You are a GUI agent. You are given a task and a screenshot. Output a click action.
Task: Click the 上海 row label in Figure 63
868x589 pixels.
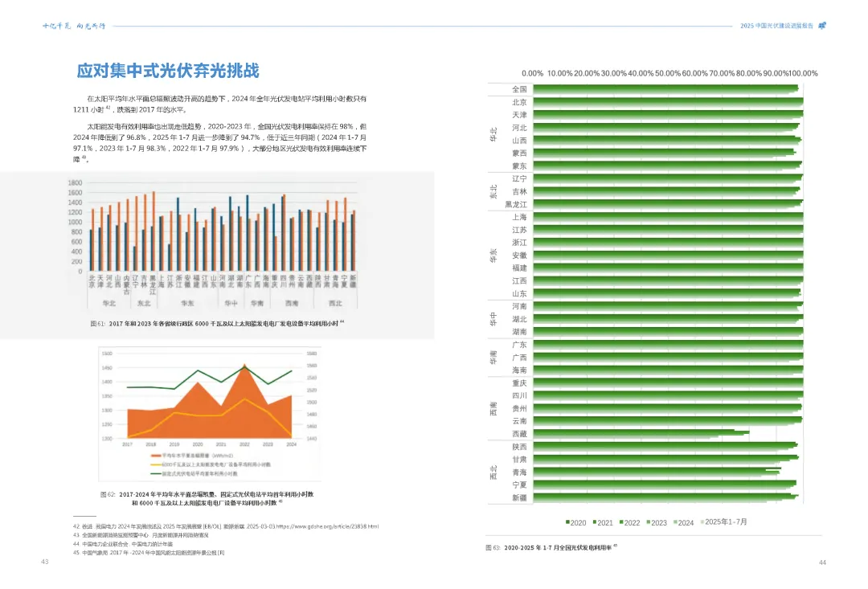[x=519, y=217]
